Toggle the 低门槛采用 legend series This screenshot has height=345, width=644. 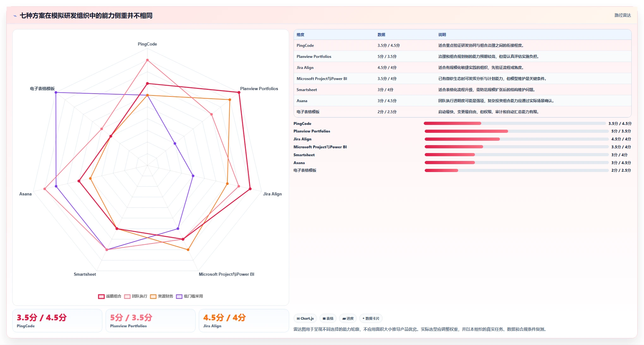click(190, 296)
